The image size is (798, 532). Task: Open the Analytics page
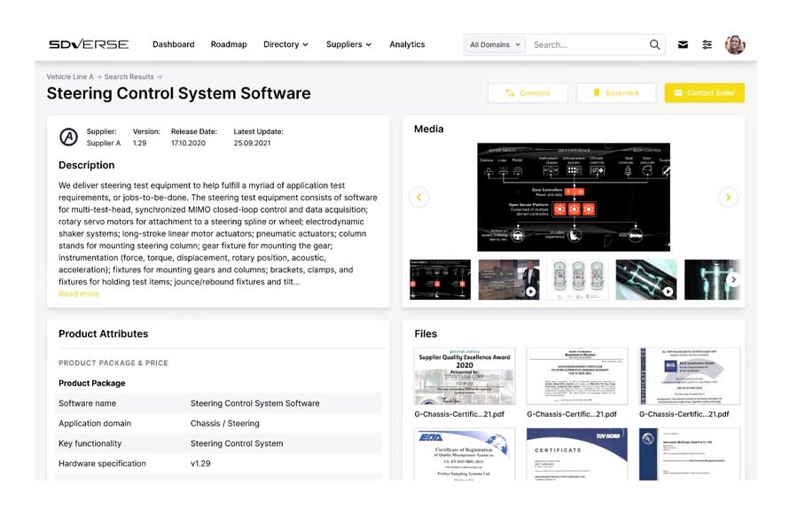pyautogui.click(x=407, y=44)
